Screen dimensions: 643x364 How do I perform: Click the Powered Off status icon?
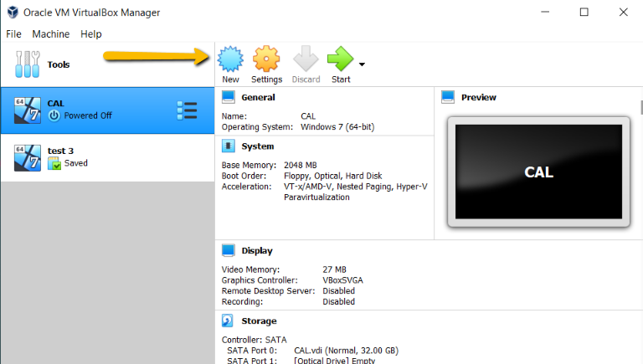pyautogui.click(x=54, y=115)
